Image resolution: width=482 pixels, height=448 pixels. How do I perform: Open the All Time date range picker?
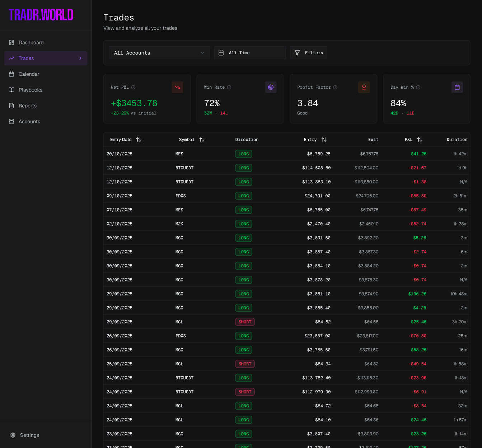pyautogui.click(x=250, y=53)
